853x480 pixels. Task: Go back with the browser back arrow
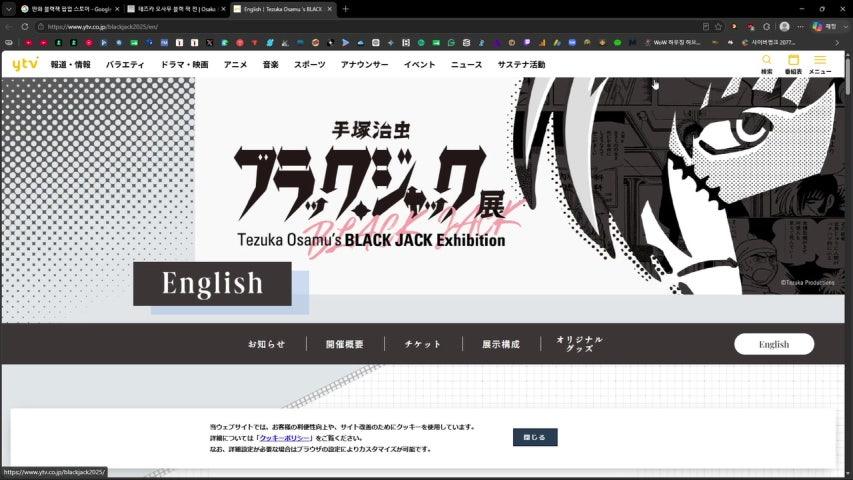click(x=9, y=26)
